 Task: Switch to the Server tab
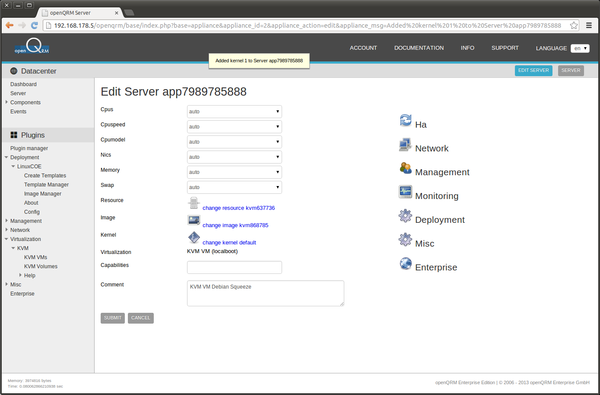pyautogui.click(x=571, y=70)
